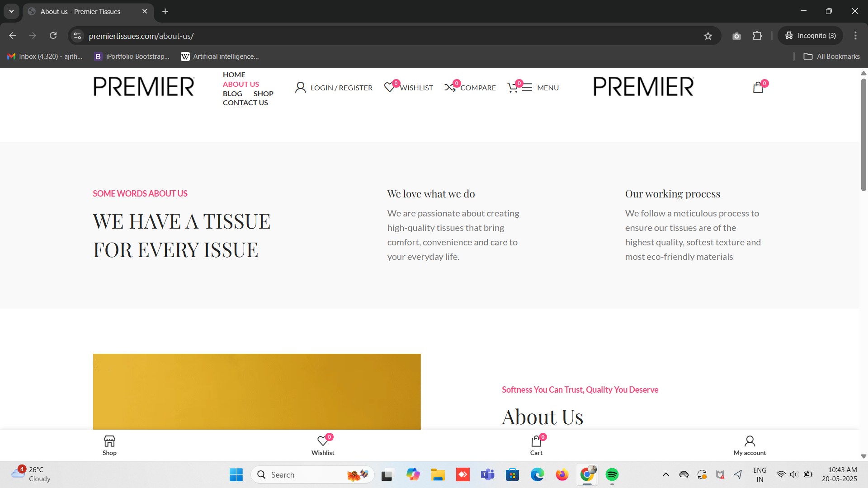
Task: Expand the tab search dropdown arrow
Action: click(x=11, y=11)
